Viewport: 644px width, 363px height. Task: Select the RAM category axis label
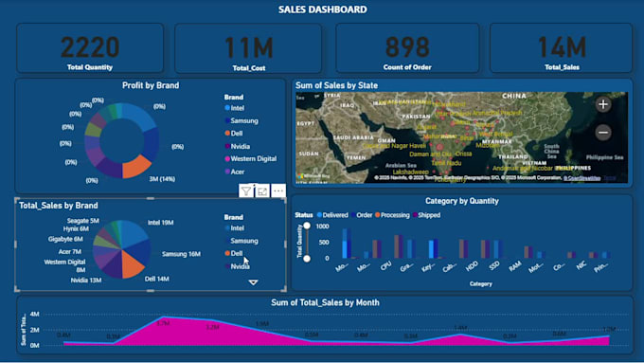pyautogui.click(x=515, y=267)
